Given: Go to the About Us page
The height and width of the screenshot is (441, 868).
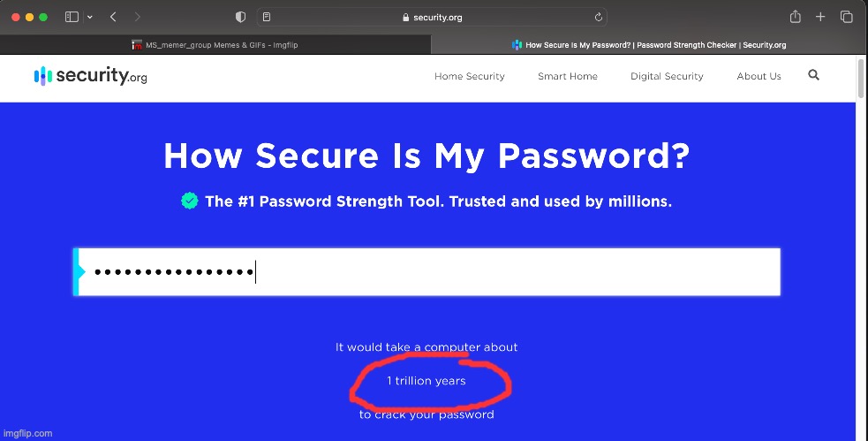Looking at the screenshot, I should coord(759,77).
